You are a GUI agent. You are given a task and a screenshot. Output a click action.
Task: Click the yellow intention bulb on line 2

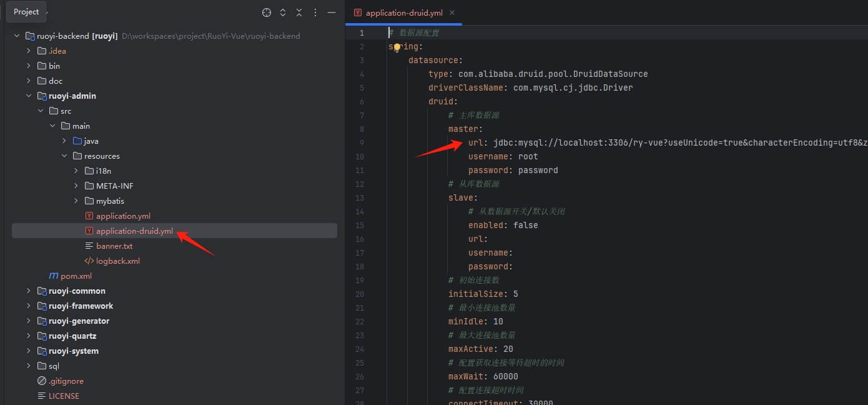point(397,47)
